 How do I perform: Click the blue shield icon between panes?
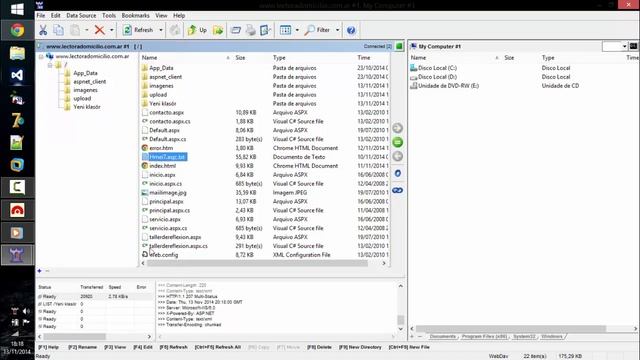pos(398,174)
